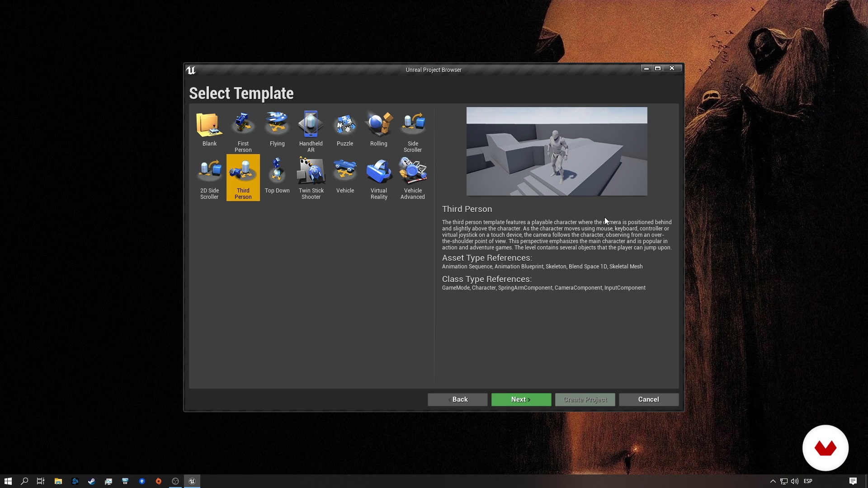Viewport: 868px width, 488px height.
Task: Choose the Top Down template
Action: 277,172
